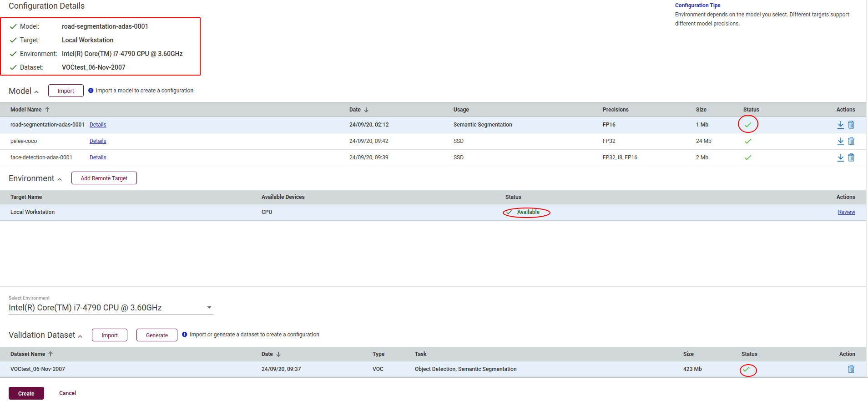Select the Local Workstation target row

pyautogui.click(x=433, y=212)
